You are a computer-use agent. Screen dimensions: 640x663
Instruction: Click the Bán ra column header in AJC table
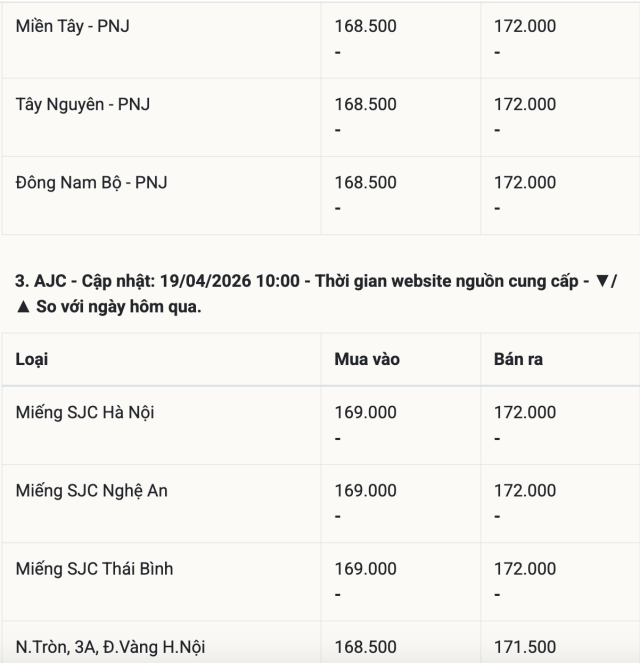[x=518, y=359]
